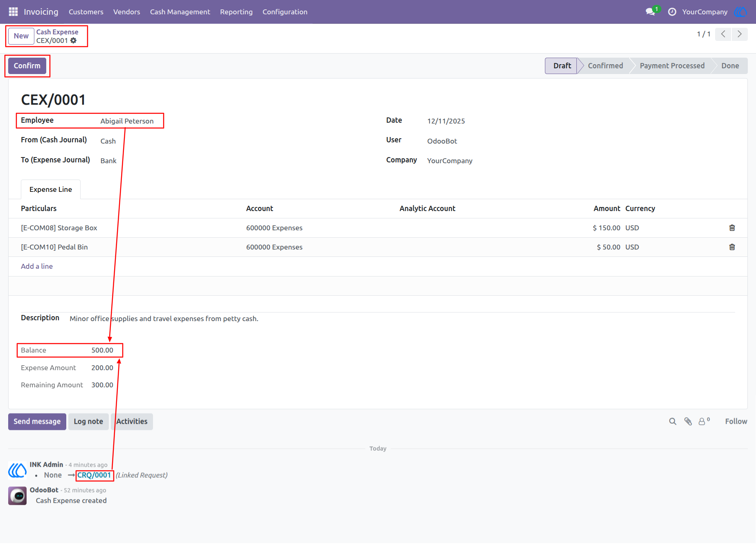Select the Done status stage

click(730, 66)
